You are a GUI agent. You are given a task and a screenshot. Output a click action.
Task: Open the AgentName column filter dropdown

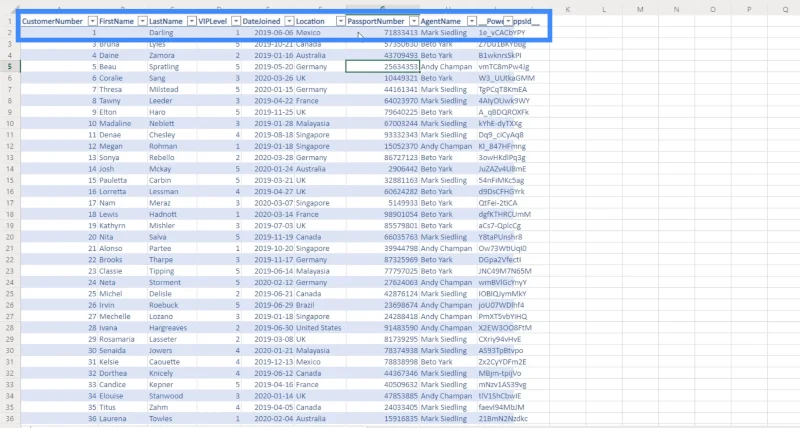(x=472, y=21)
